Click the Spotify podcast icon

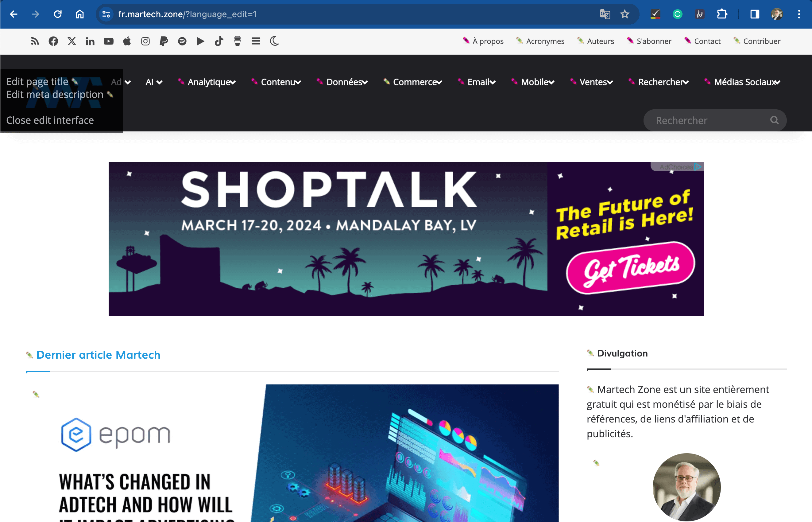pyautogui.click(x=182, y=41)
